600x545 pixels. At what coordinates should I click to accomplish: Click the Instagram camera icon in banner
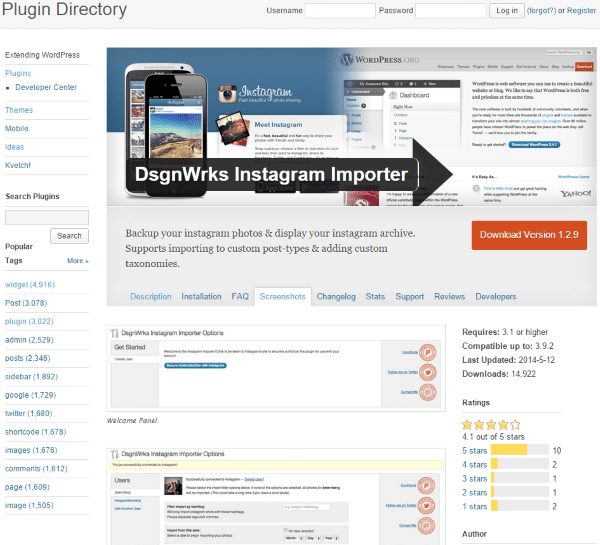(x=228, y=94)
